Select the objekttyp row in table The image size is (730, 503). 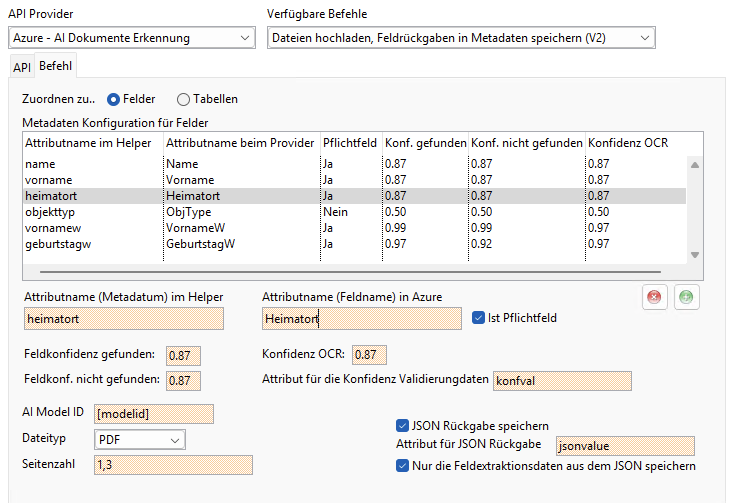pos(200,212)
